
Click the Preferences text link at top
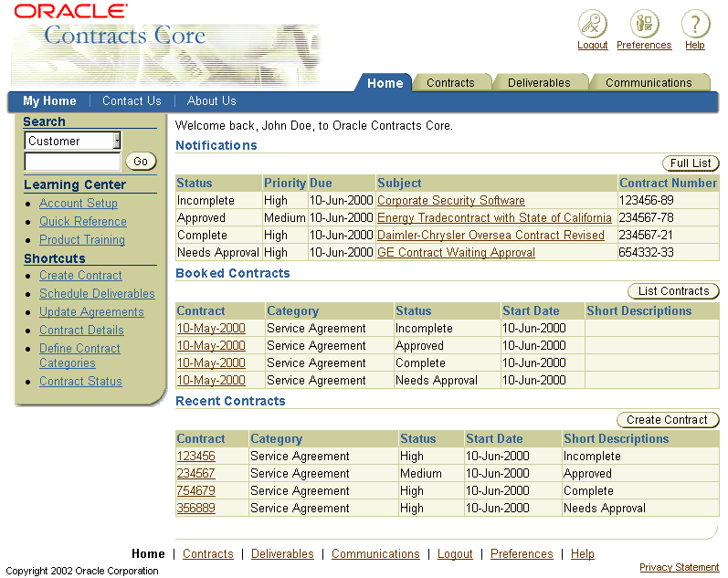(644, 45)
